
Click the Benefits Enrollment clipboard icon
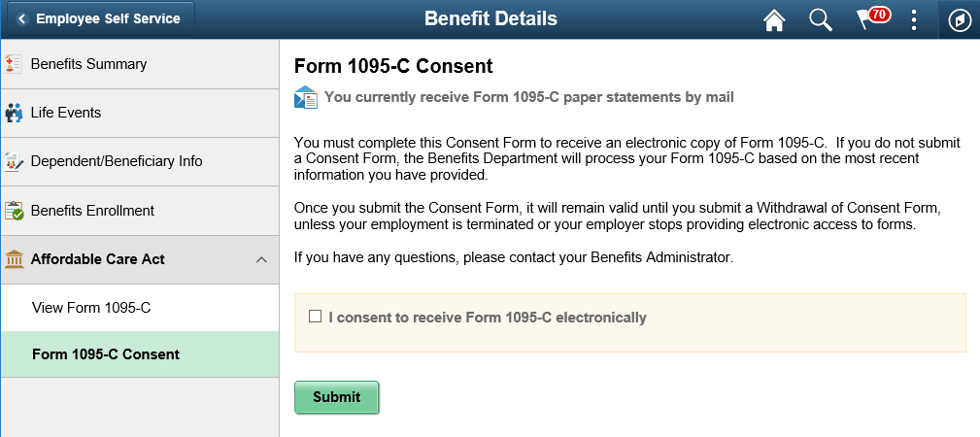14,211
